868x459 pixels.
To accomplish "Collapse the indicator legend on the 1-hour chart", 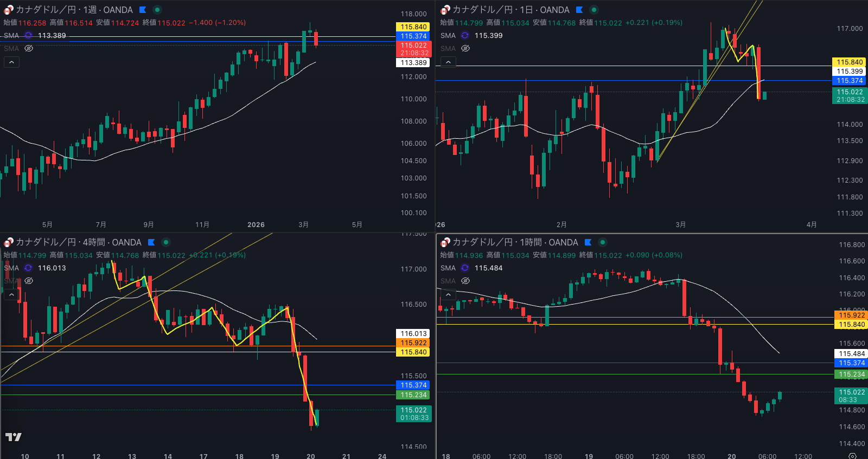I will (448, 294).
